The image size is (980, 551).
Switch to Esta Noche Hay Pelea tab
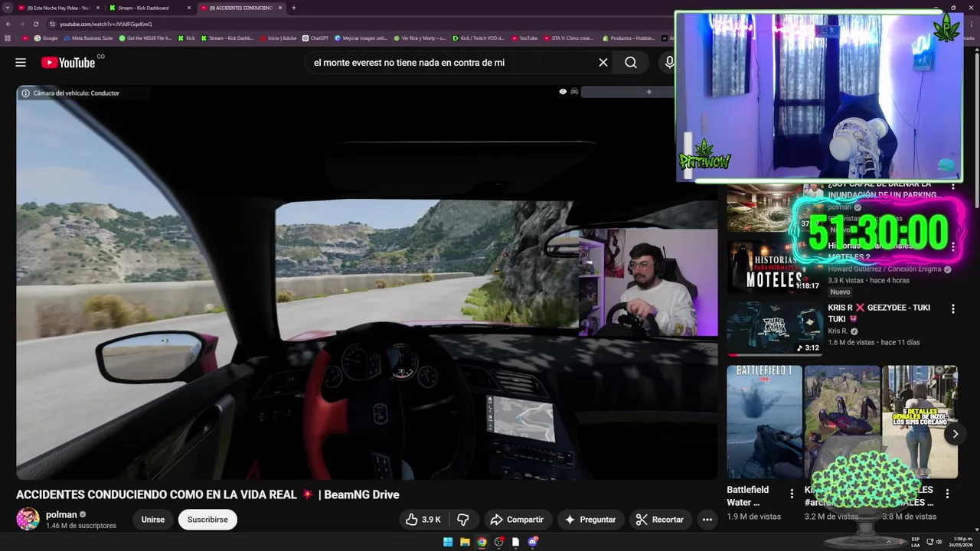click(57, 8)
